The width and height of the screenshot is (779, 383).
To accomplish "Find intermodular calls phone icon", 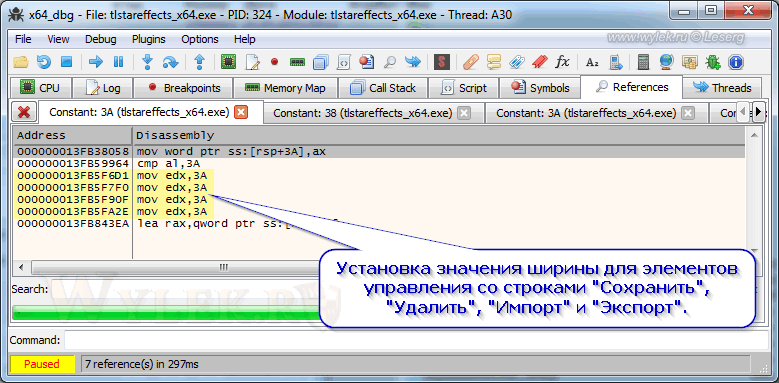I will 616,62.
